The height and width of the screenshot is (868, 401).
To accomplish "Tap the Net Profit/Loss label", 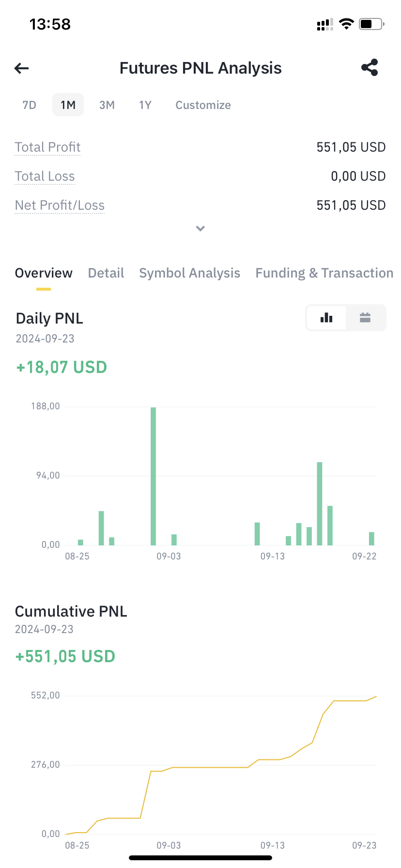I will point(60,205).
